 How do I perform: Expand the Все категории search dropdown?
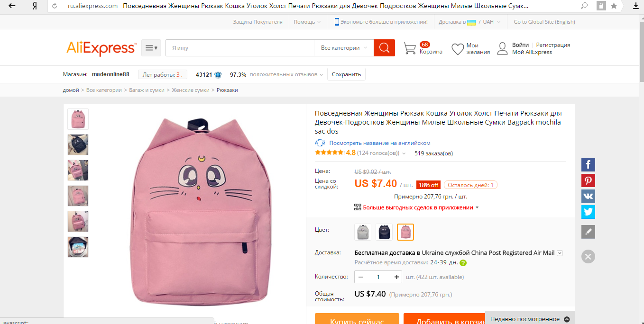click(x=344, y=48)
